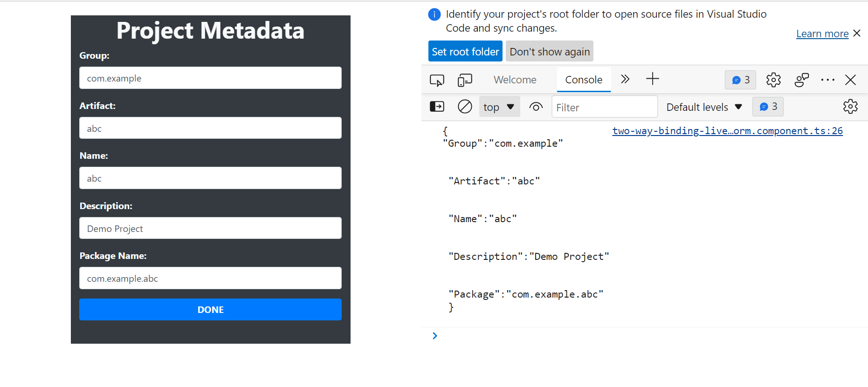Open the component.ts:26 source link
Image resolution: width=868 pixels, height=387 pixels.
pyautogui.click(x=727, y=131)
